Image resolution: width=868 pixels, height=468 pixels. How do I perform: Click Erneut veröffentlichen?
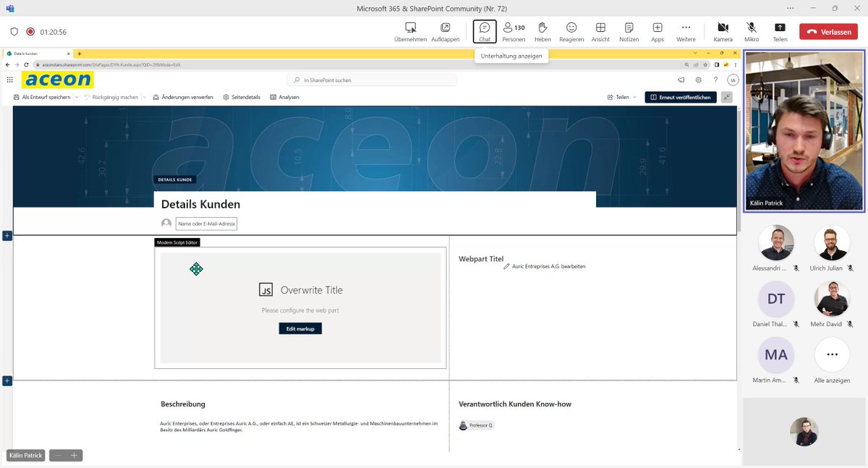pos(681,97)
